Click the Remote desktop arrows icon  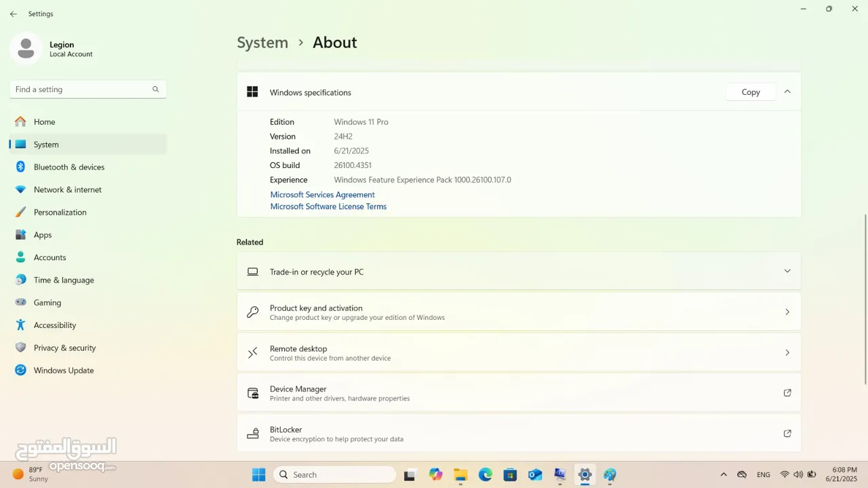point(253,352)
